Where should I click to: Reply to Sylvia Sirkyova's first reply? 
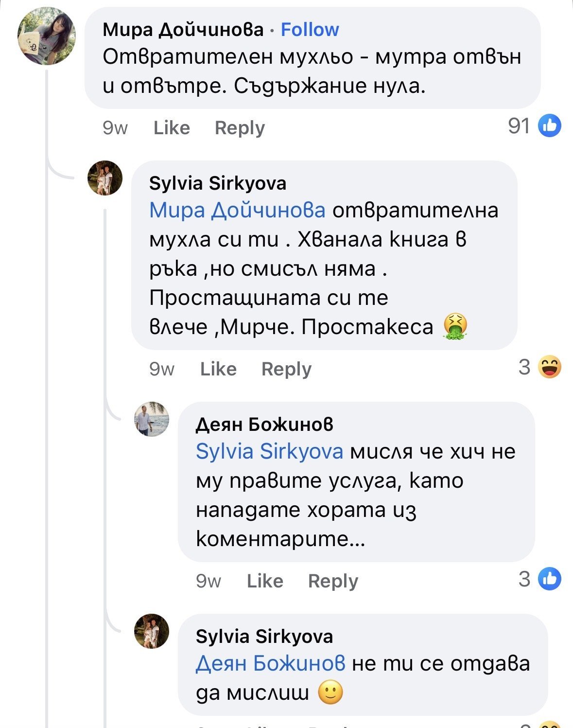[286, 369]
